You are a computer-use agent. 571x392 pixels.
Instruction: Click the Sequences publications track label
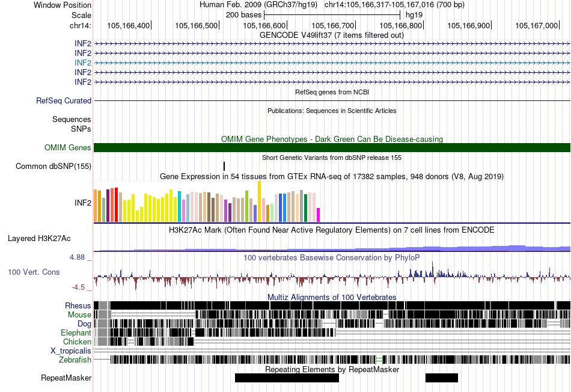click(72, 119)
